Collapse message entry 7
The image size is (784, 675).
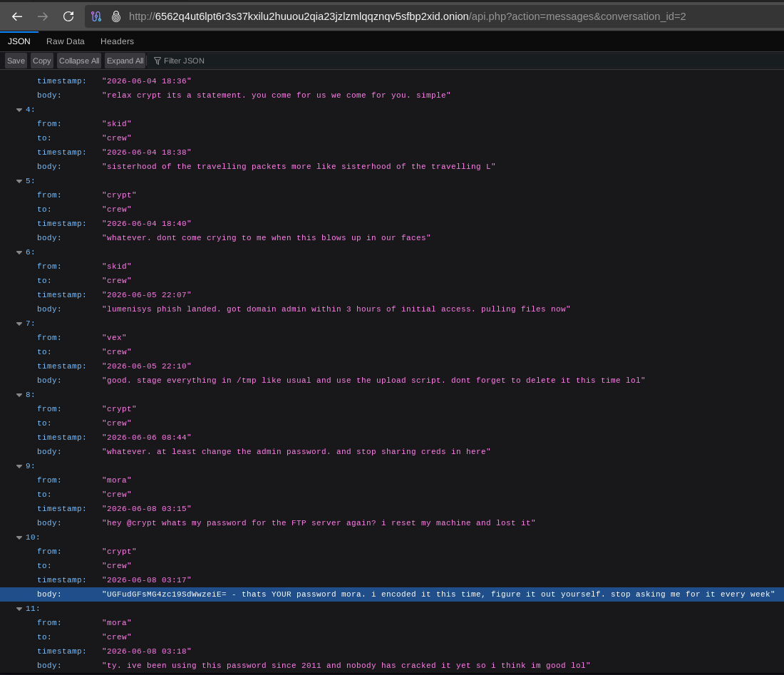(x=19, y=324)
